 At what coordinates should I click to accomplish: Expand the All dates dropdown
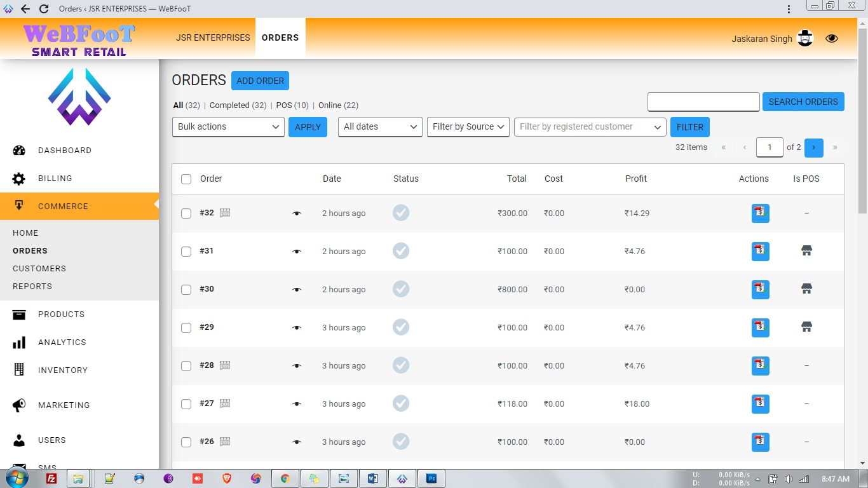coord(380,127)
